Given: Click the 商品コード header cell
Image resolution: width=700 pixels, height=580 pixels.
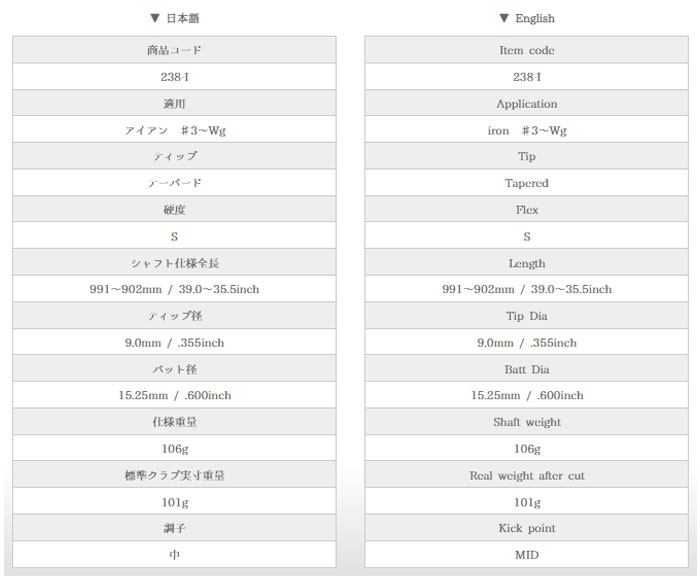Looking at the screenshot, I should click(174, 50).
